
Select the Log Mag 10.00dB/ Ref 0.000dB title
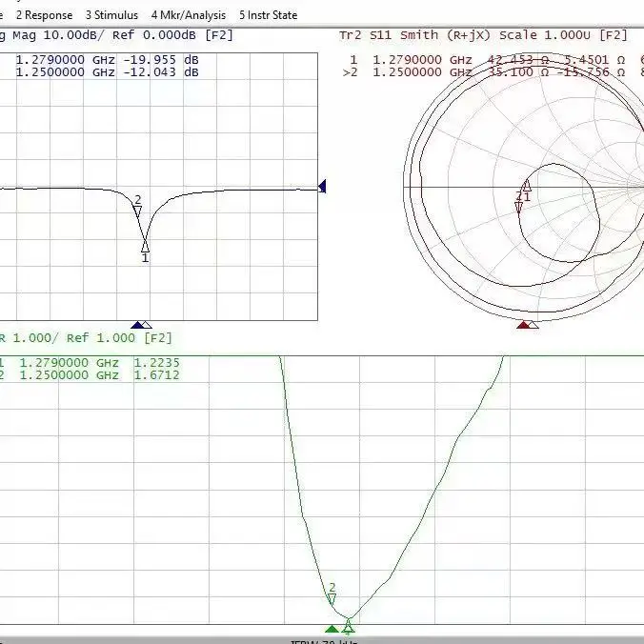[116, 35]
